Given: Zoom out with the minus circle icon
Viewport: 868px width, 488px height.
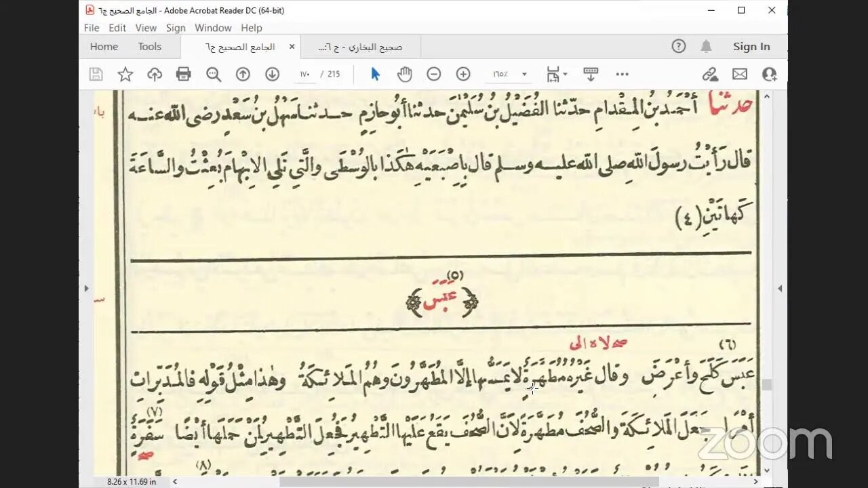Looking at the screenshot, I should click(434, 75).
